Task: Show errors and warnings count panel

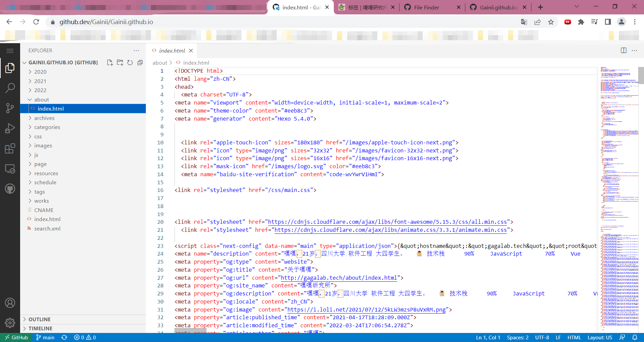Action: point(85,337)
